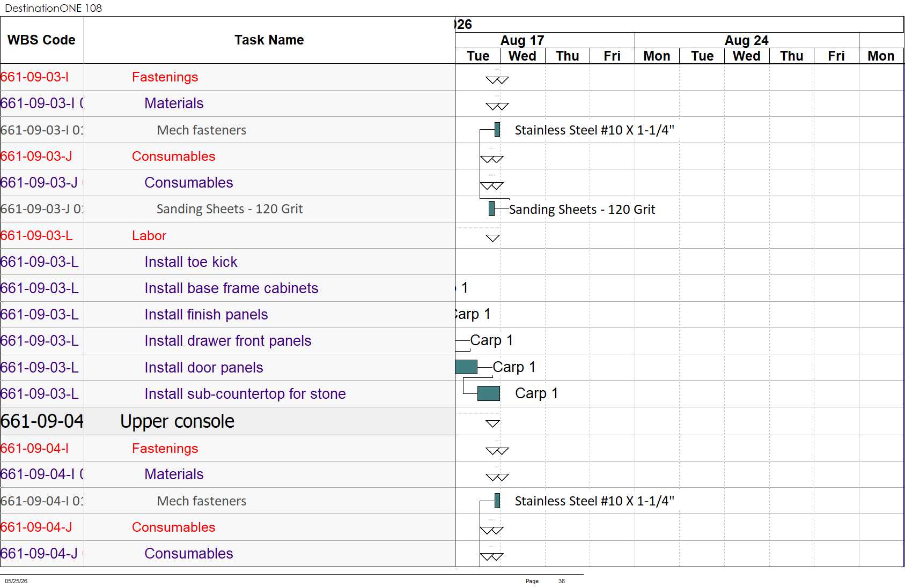Select the Install sub-countertop for stone bar
Screen dimensions: 905x588
pyautogui.click(x=488, y=393)
